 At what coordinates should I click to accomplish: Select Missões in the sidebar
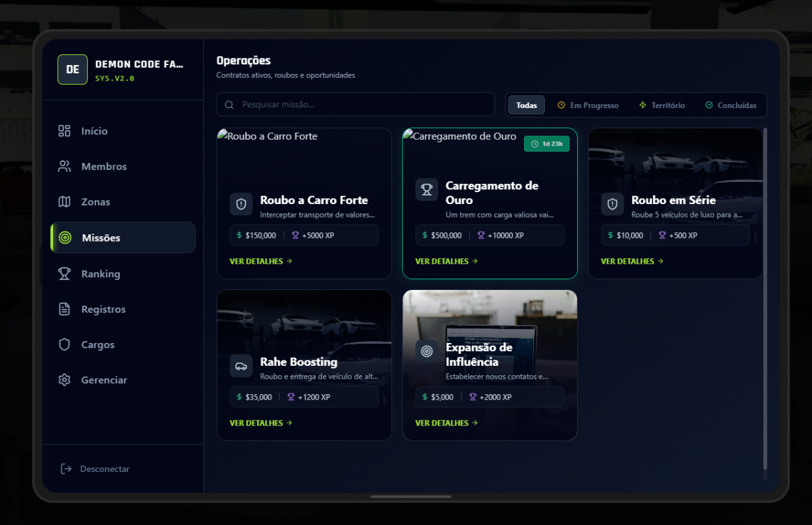123,238
